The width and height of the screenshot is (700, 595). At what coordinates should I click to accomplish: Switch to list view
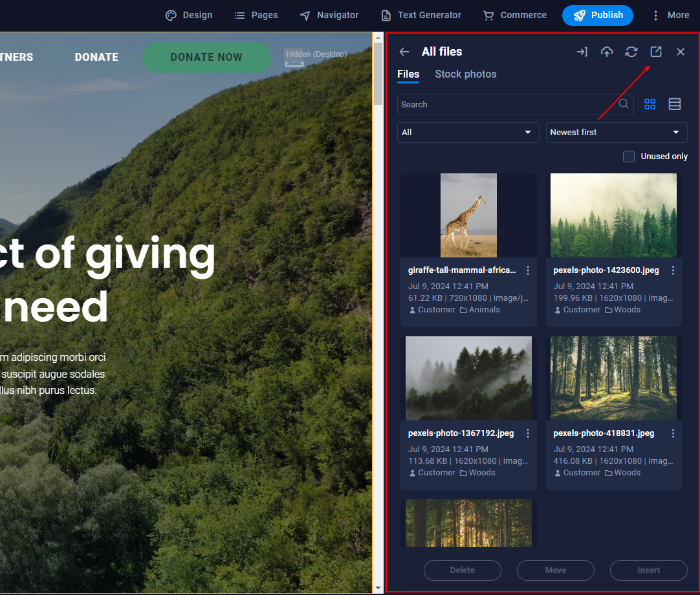pyautogui.click(x=675, y=104)
